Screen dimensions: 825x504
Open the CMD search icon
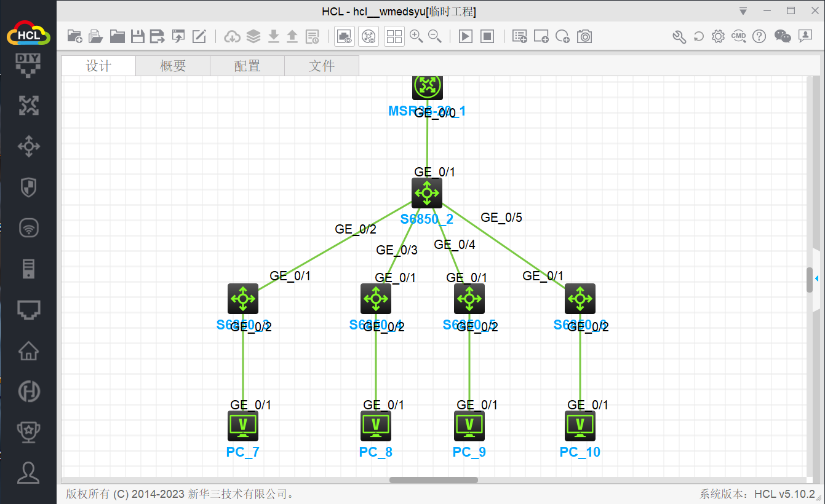739,36
